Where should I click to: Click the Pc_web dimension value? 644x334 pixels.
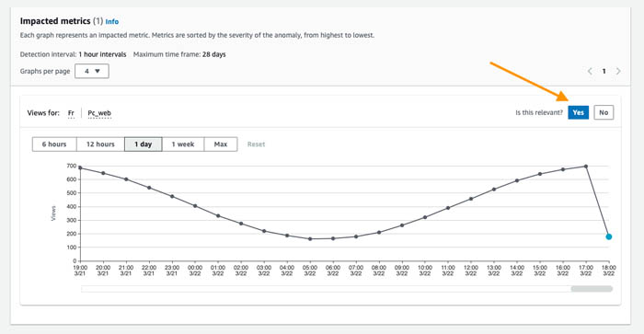click(x=99, y=113)
